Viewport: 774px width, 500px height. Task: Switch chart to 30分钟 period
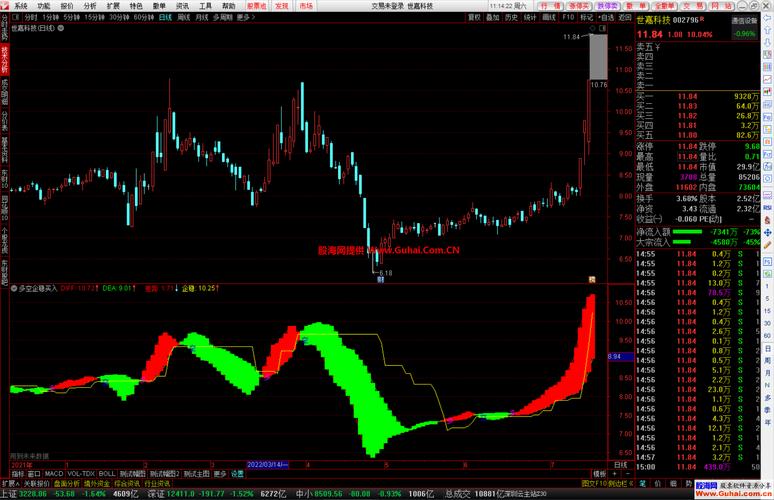pos(119,17)
